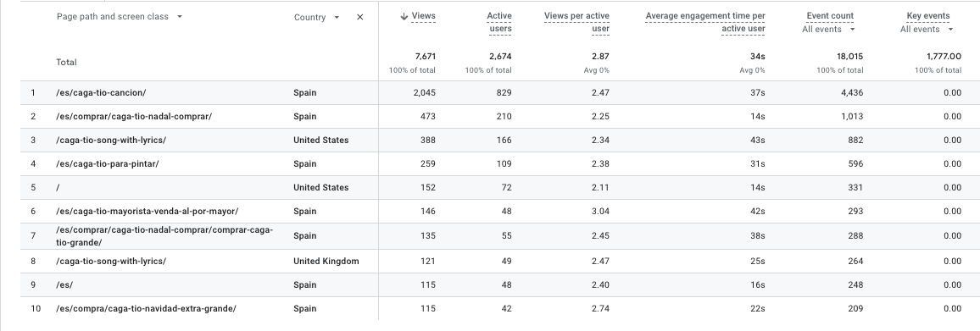Click the Views sort arrow icon
This screenshot has width=980, height=331.
coord(404,16)
